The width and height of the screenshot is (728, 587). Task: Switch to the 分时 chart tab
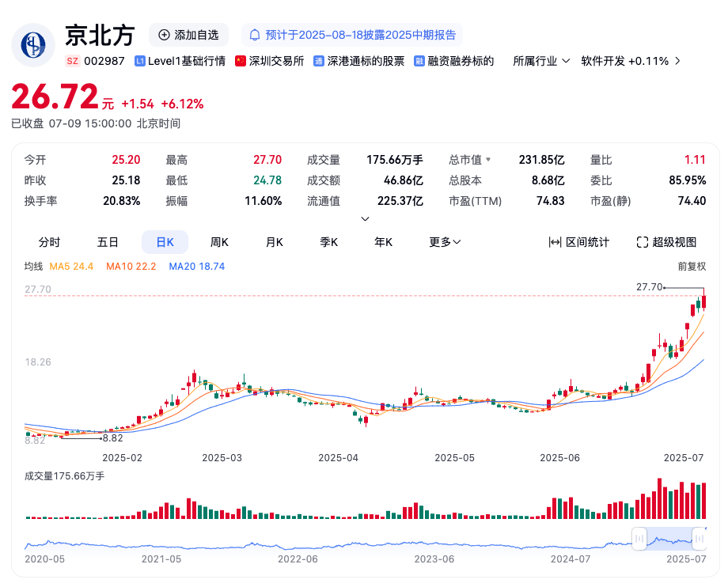[x=49, y=242]
